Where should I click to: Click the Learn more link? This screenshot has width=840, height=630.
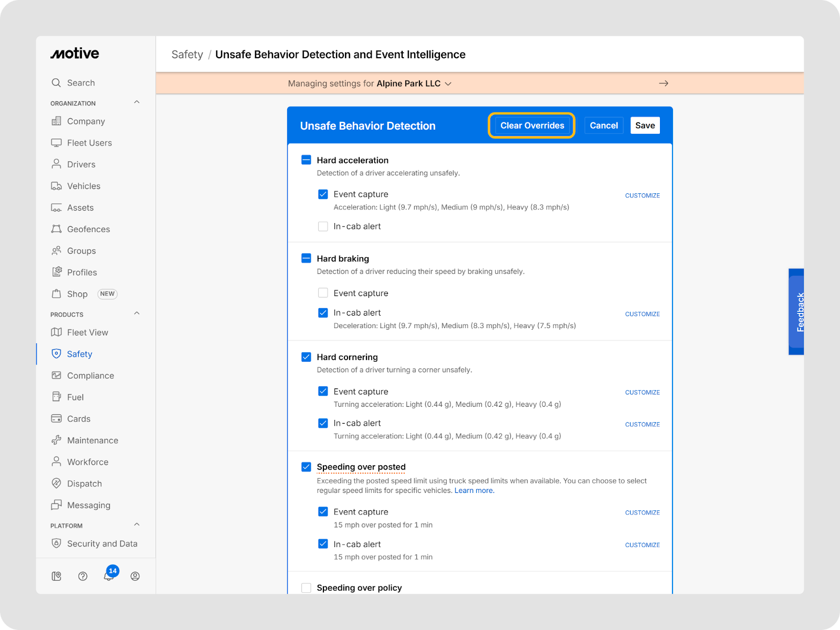coord(474,490)
